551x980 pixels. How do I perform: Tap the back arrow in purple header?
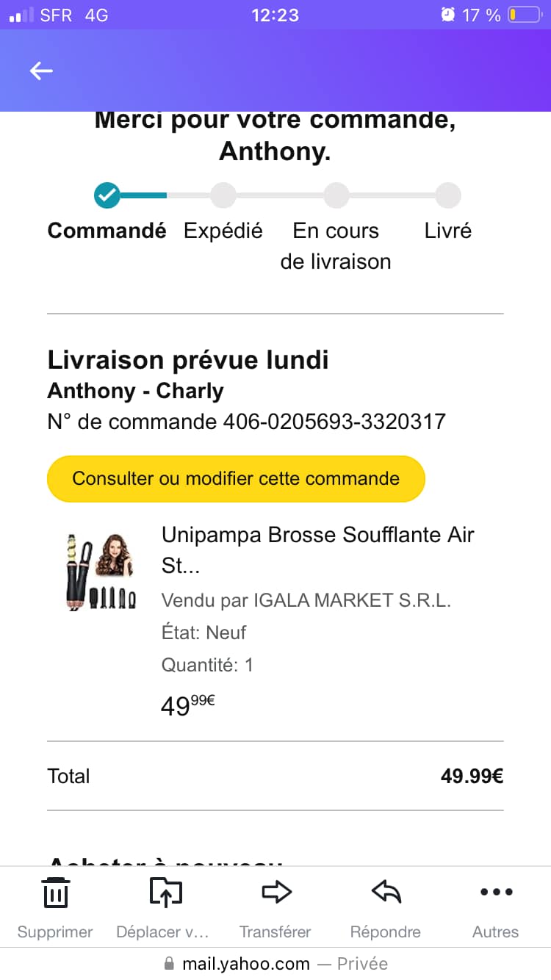[x=41, y=71]
